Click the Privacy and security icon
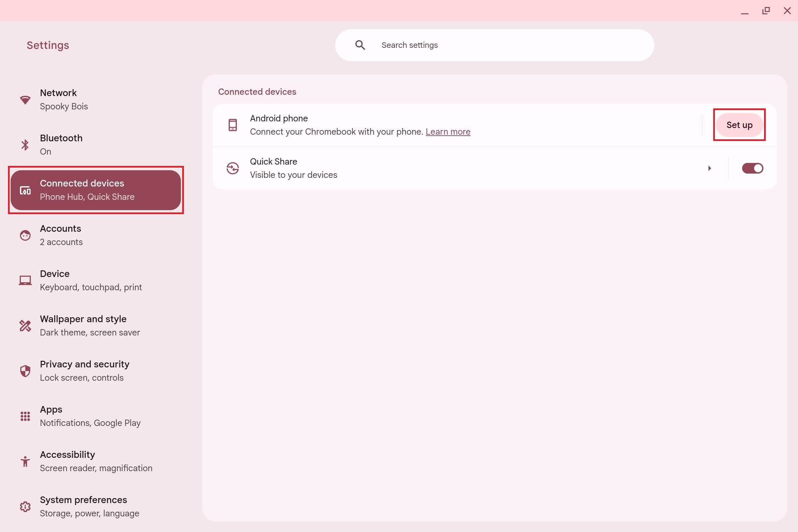 click(x=25, y=370)
